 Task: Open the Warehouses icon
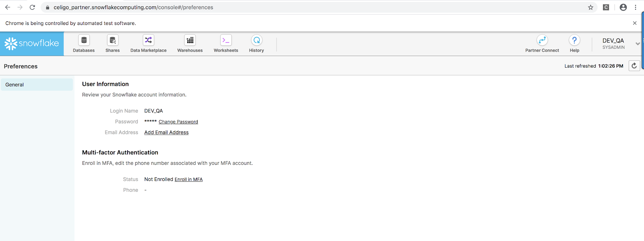tap(190, 40)
